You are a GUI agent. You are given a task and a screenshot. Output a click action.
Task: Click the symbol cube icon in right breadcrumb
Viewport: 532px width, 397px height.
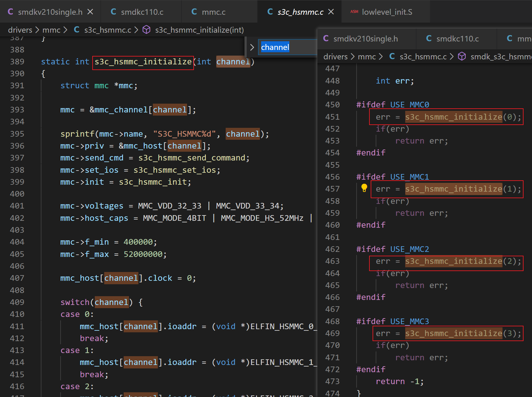[x=462, y=57]
